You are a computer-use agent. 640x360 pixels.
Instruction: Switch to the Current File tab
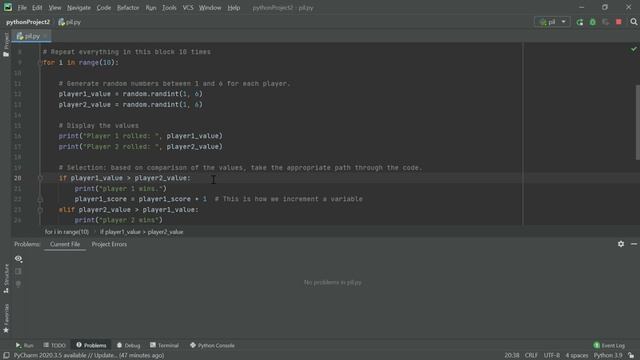click(65, 244)
